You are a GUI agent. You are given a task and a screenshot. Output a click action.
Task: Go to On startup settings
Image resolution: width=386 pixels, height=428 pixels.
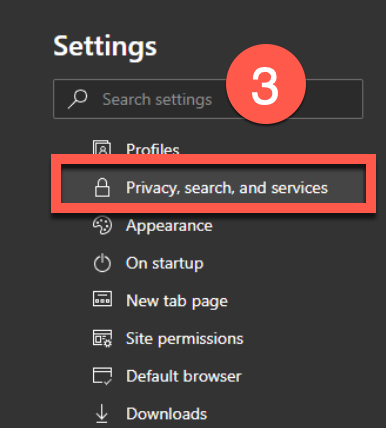165,263
